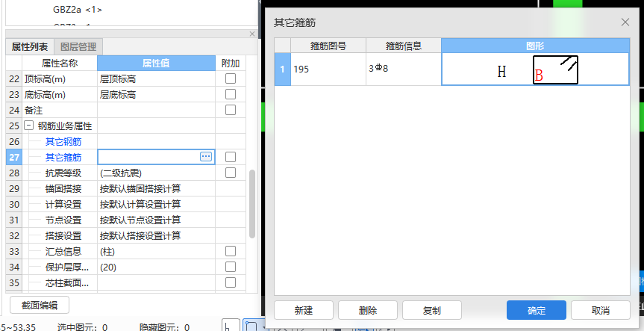The height and width of the screenshot is (331, 644).
Task: Toggle 附加 checkbox for 芯柱截面
Action: [231, 282]
